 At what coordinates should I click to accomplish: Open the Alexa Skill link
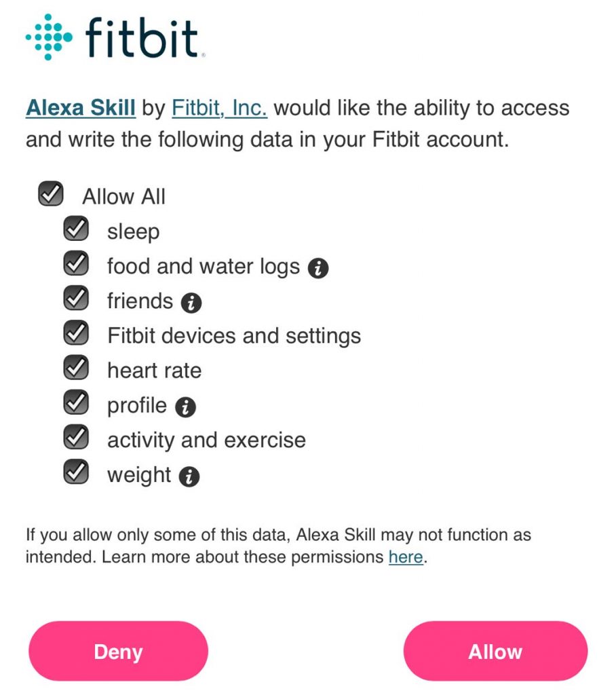pyautogui.click(x=81, y=108)
